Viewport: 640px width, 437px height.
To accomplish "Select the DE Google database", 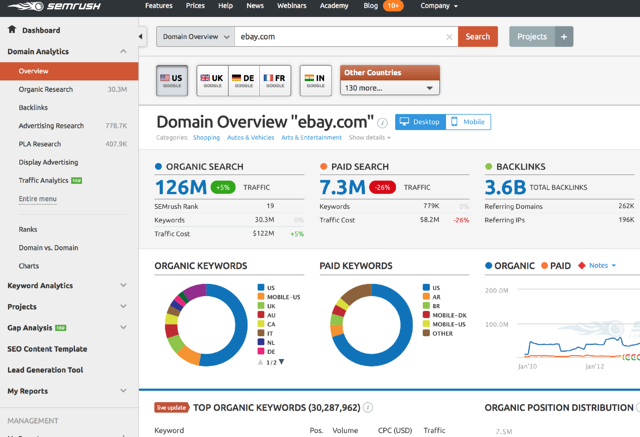I will (x=244, y=80).
